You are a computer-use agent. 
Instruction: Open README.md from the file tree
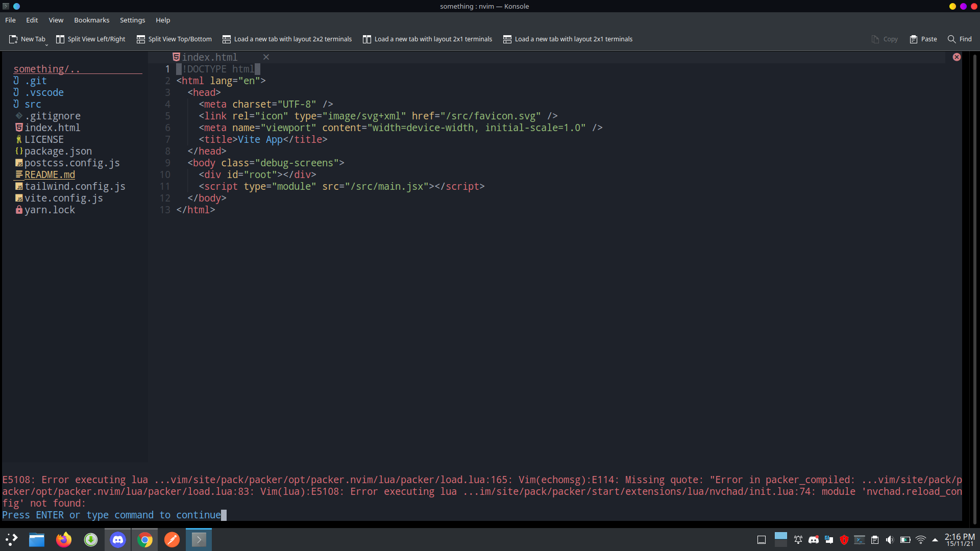pos(50,174)
